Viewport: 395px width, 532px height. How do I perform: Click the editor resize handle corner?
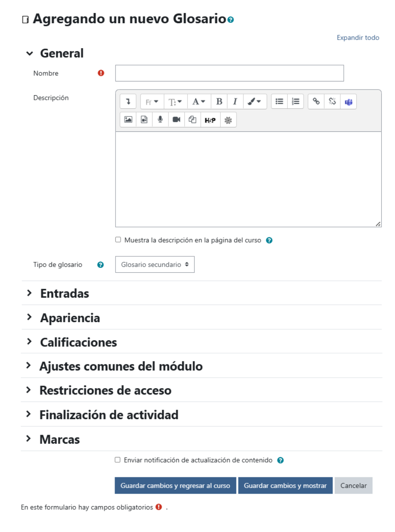coord(378,224)
